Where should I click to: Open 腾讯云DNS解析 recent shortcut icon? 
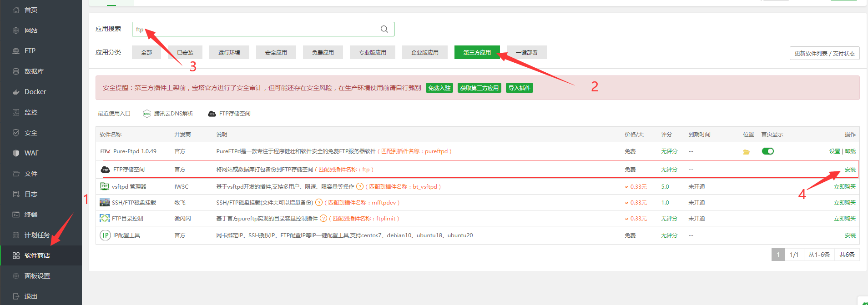click(x=147, y=114)
